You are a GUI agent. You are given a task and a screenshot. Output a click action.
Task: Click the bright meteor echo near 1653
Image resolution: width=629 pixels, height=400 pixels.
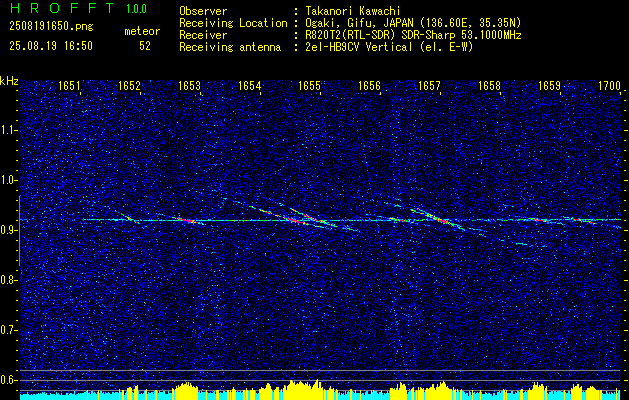tap(188, 220)
